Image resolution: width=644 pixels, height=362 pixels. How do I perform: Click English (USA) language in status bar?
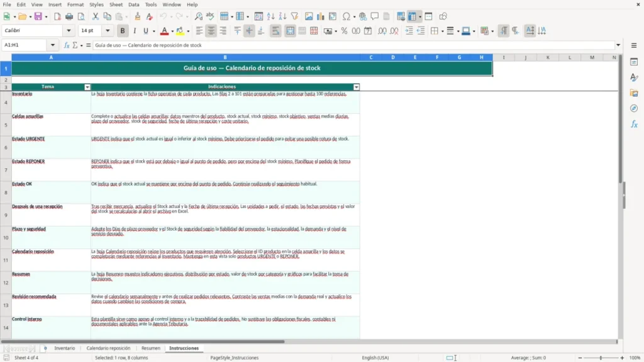coord(375,358)
